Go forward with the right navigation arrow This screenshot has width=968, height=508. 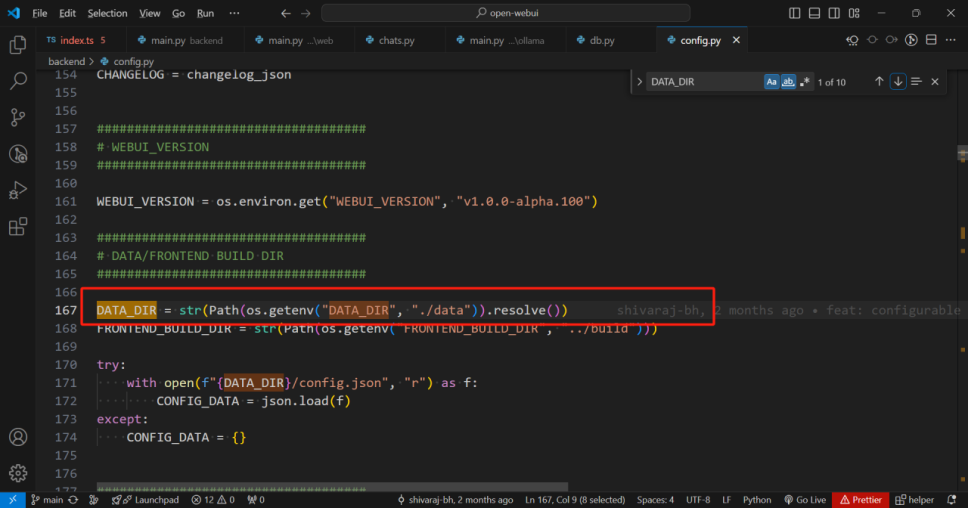point(306,13)
